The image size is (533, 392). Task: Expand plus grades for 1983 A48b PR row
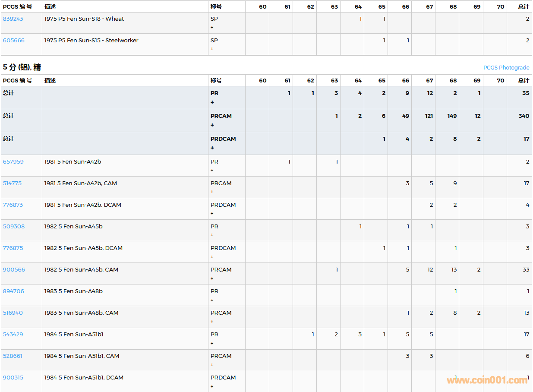(x=212, y=300)
